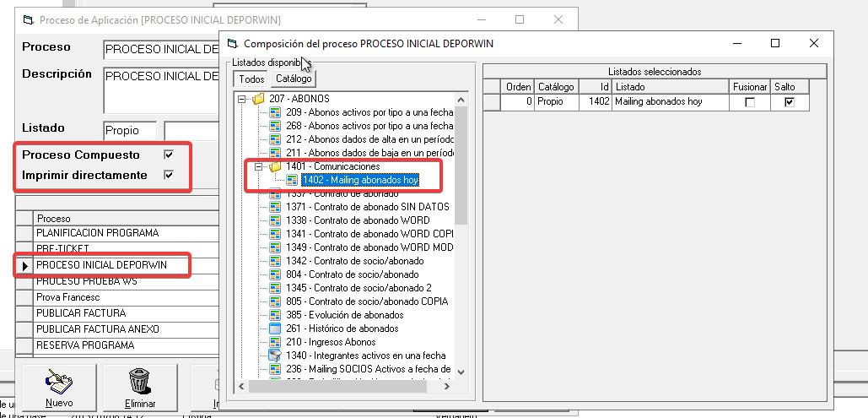Select row PRE-TICKET in process list
The image size is (868, 418).
(127, 247)
